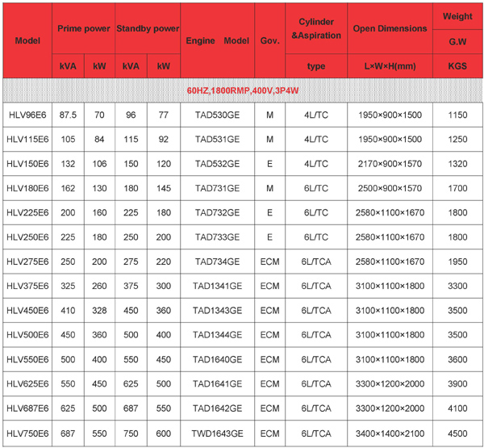
Task: Click the G.W header cell
Action: point(457,42)
